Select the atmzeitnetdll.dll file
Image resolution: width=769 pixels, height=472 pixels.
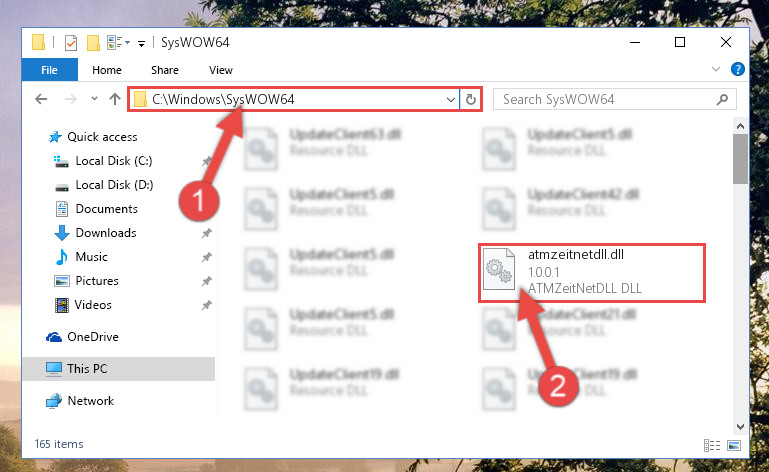(x=592, y=272)
